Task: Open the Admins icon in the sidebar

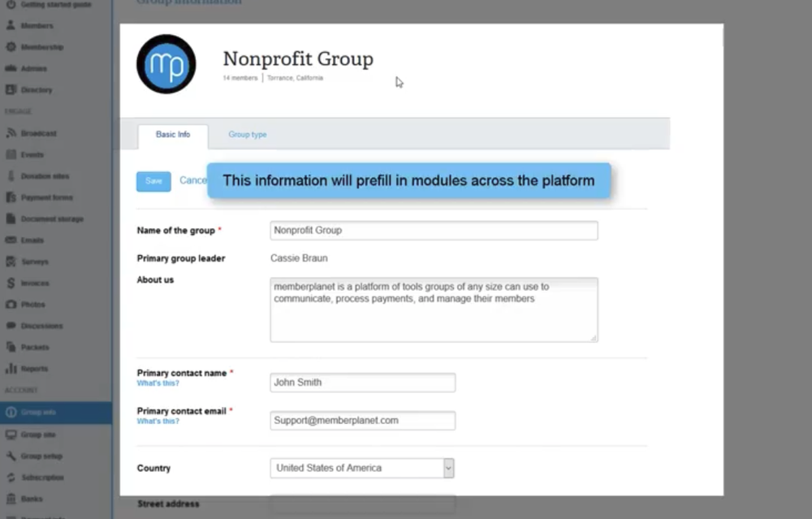Action: click(x=11, y=68)
